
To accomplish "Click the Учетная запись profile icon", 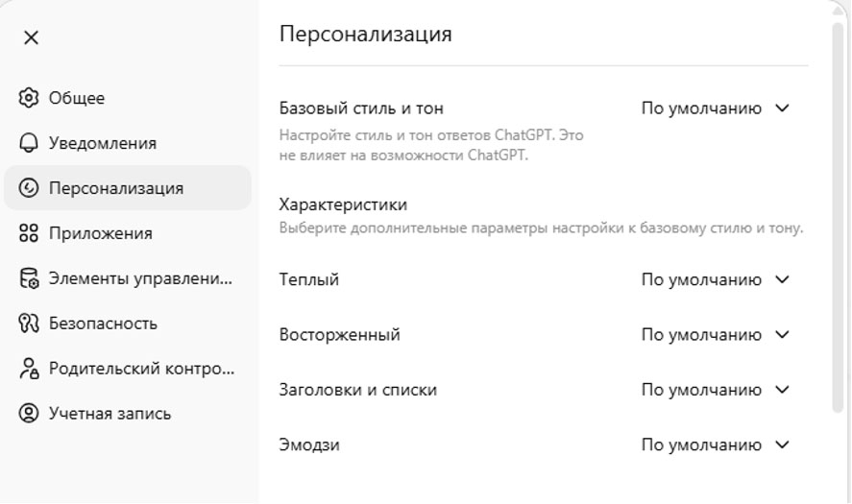I will pos(29,414).
